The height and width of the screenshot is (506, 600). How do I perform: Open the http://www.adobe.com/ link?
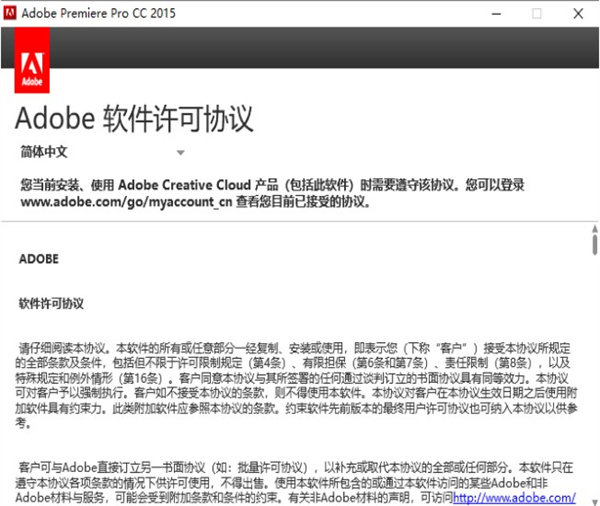(514, 497)
